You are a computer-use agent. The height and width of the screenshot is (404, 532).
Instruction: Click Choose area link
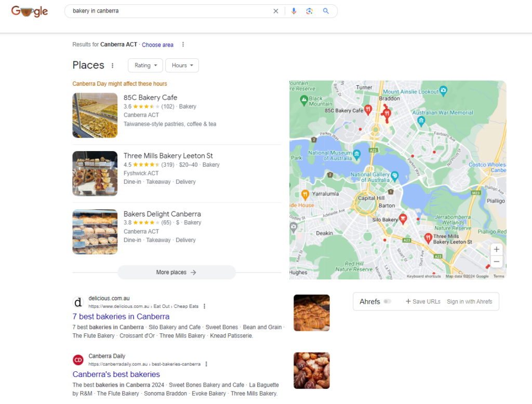click(157, 45)
